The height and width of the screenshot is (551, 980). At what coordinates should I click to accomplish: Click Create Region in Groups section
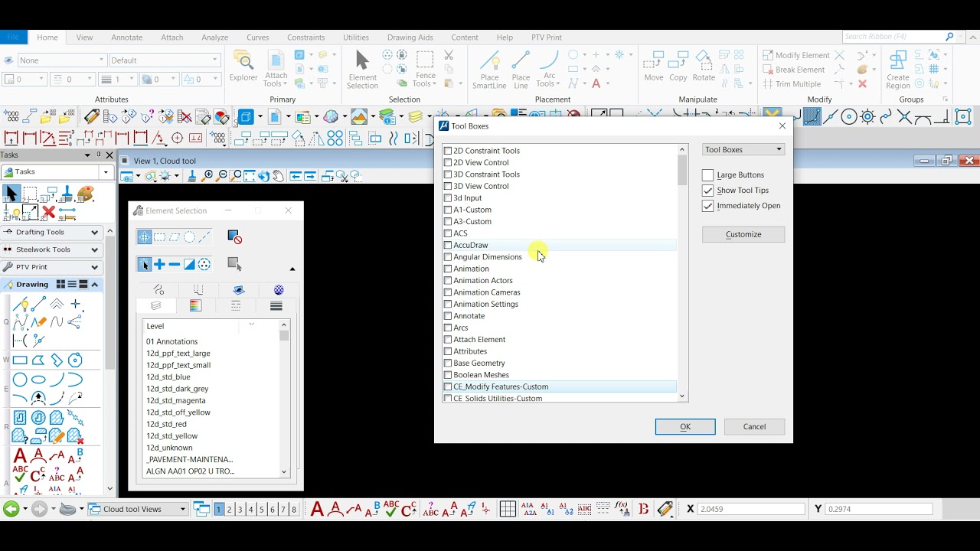tap(898, 69)
